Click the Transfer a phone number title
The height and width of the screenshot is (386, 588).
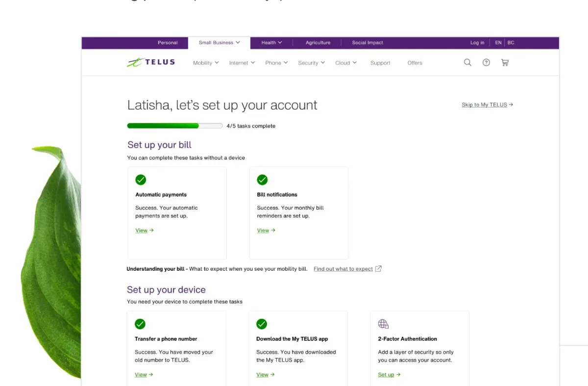[x=166, y=339]
